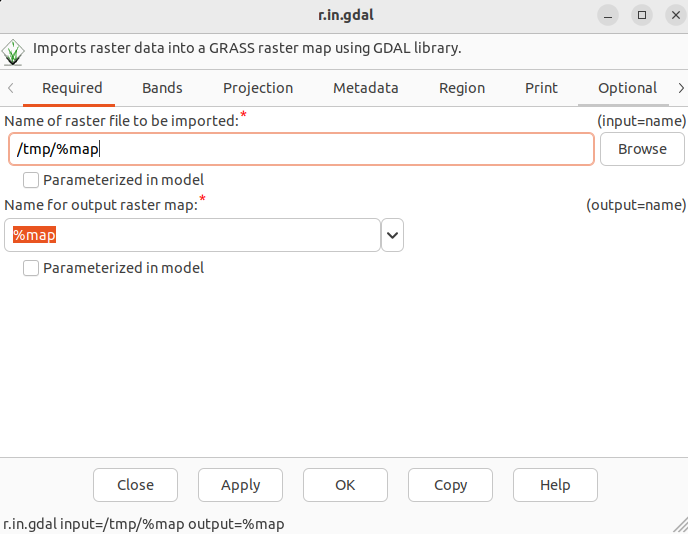This screenshot has width=688, height=534.
Task: Click the output raster map name field
Action: pyautogui.click(x=192, y=235)
